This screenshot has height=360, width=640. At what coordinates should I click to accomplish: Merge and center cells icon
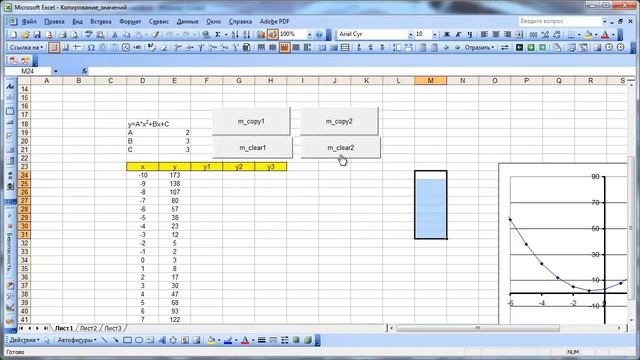[x=519, y=35]
